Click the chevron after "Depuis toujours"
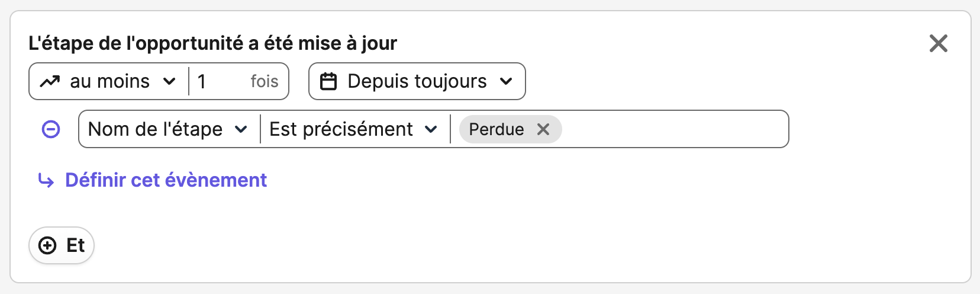 click(x=506, y=81)
